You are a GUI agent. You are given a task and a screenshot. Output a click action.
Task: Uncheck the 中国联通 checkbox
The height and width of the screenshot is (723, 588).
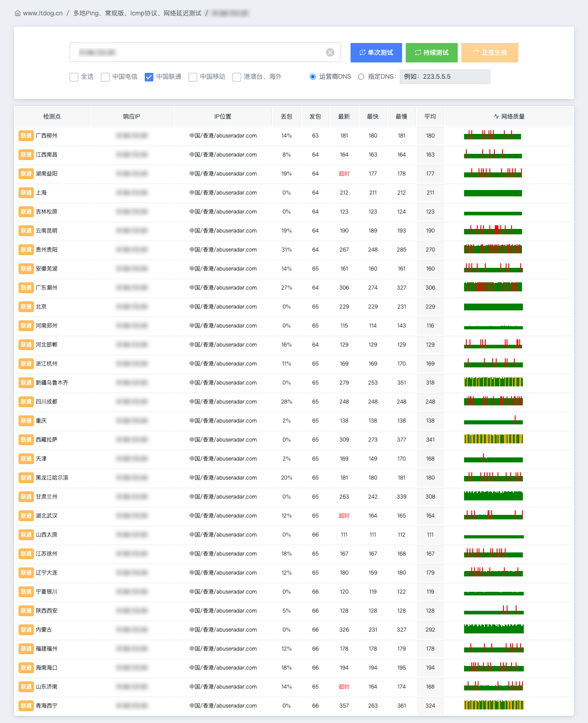(x=149, y=77)
